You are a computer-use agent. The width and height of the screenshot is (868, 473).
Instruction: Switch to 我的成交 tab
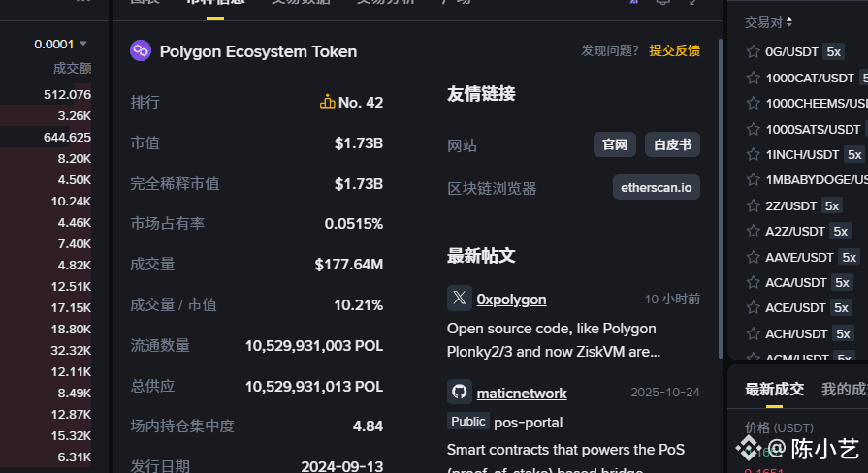(x=844, y=390)
